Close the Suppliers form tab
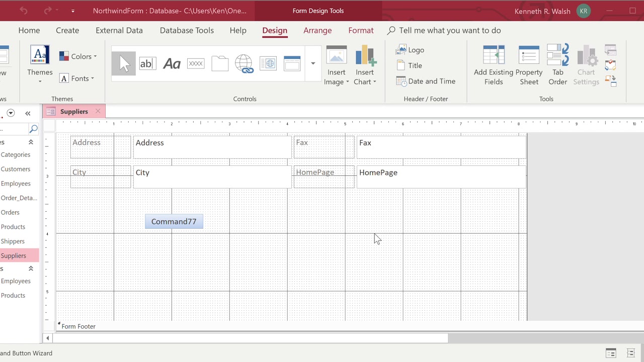This screenshot has width=644, height=362. (98, 111)
